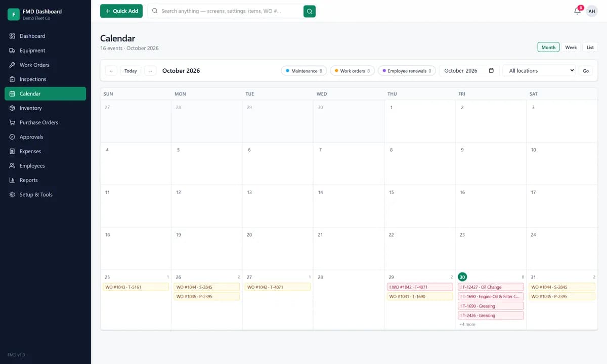Switch to Week view
This screenshot has width=607, height=364.
tap(571, 47)
